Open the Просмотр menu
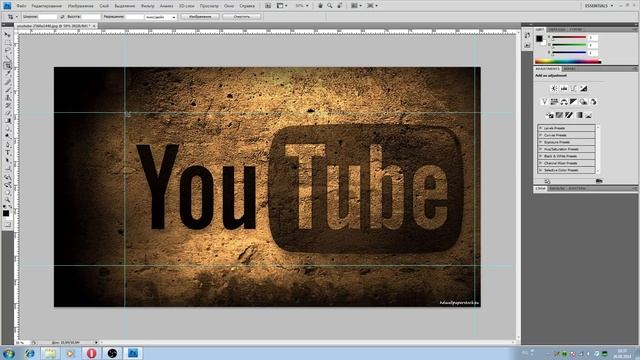The width and height of the screenshot is (640, 360). point(209,6)
